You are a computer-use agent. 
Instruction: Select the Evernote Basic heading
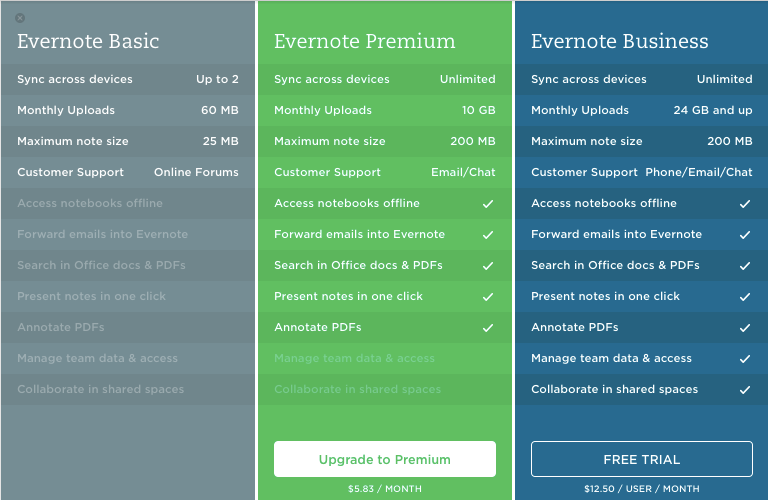[88, 42]
